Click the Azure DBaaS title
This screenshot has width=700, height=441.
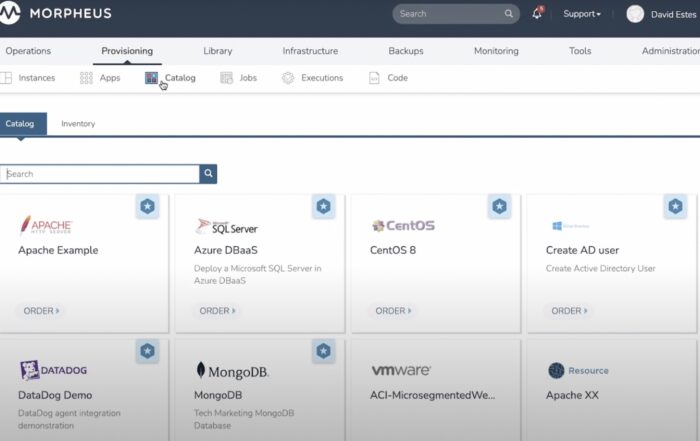point(225,250)
